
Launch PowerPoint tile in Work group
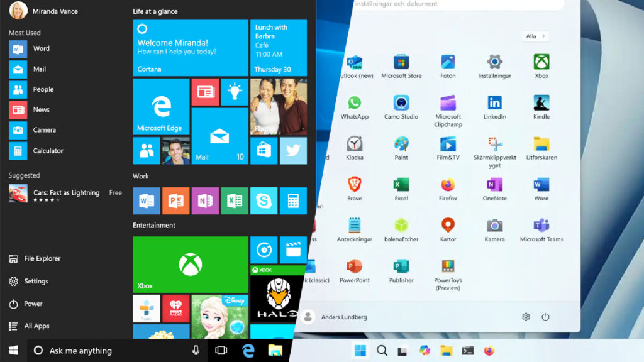pyautogui.click(x=176, y=200)
